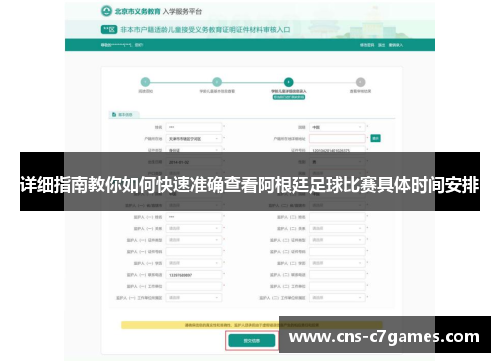Click the user greeting in the green bar
500x362 pixels.
[122, 45]
